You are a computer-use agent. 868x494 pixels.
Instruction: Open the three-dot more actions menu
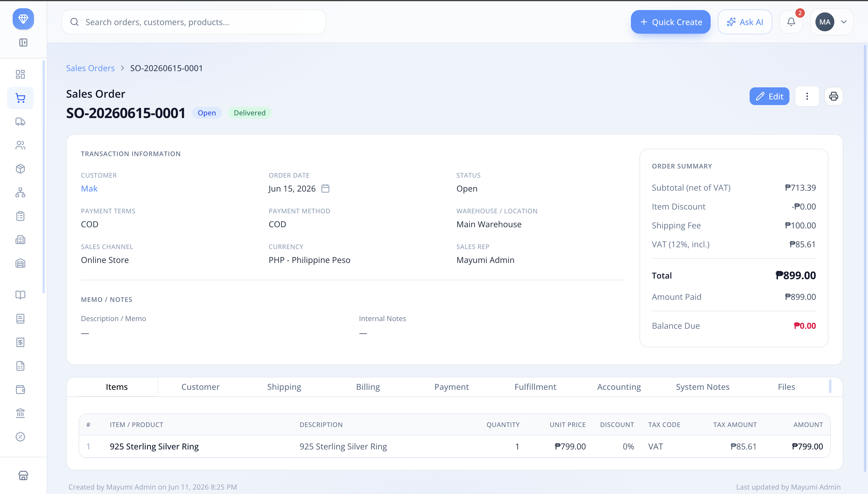(807, 96)
